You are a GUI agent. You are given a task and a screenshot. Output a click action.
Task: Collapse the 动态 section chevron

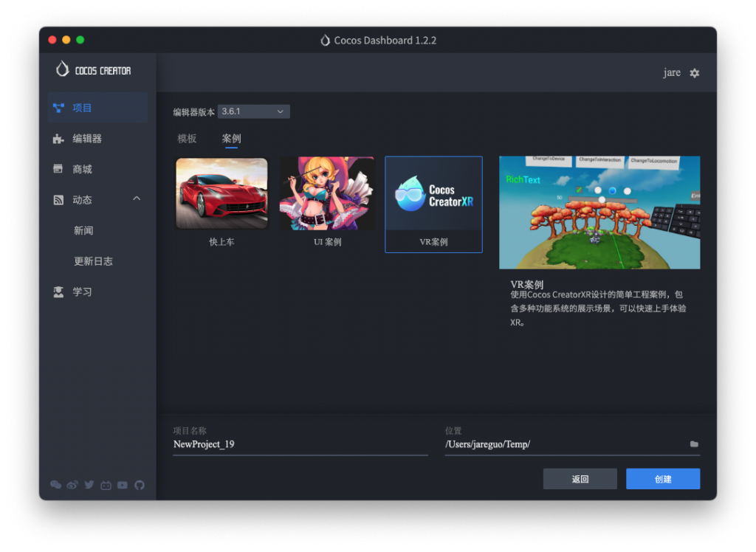(137, 199)
